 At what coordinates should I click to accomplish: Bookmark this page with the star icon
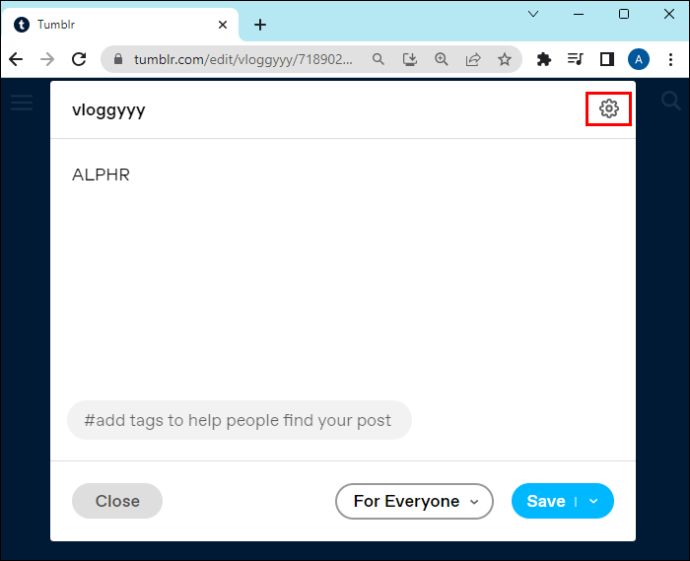(x=504, y=59)
